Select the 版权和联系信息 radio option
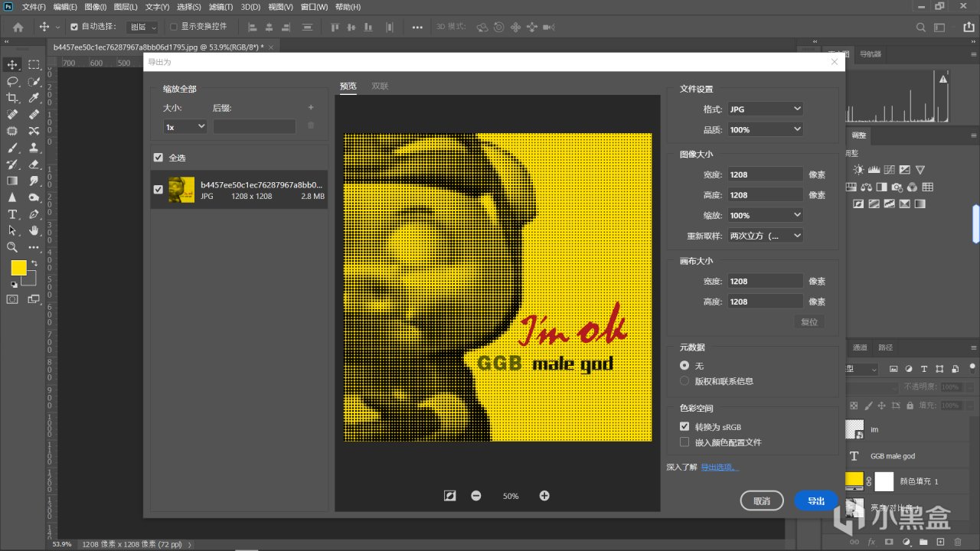 tap(684, 381)
